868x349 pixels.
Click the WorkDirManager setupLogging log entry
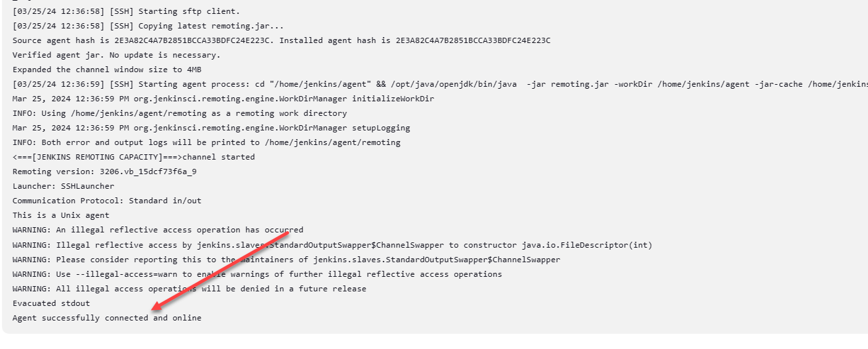(x=211, y=128)
